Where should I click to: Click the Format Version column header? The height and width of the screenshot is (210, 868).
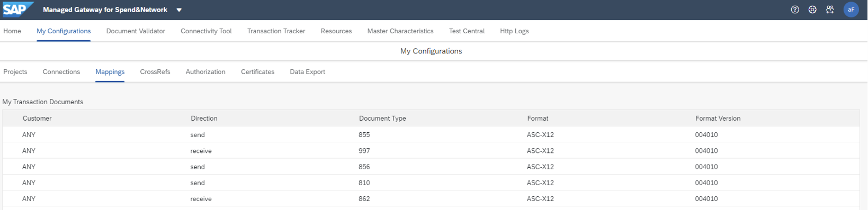coord(718,118)
